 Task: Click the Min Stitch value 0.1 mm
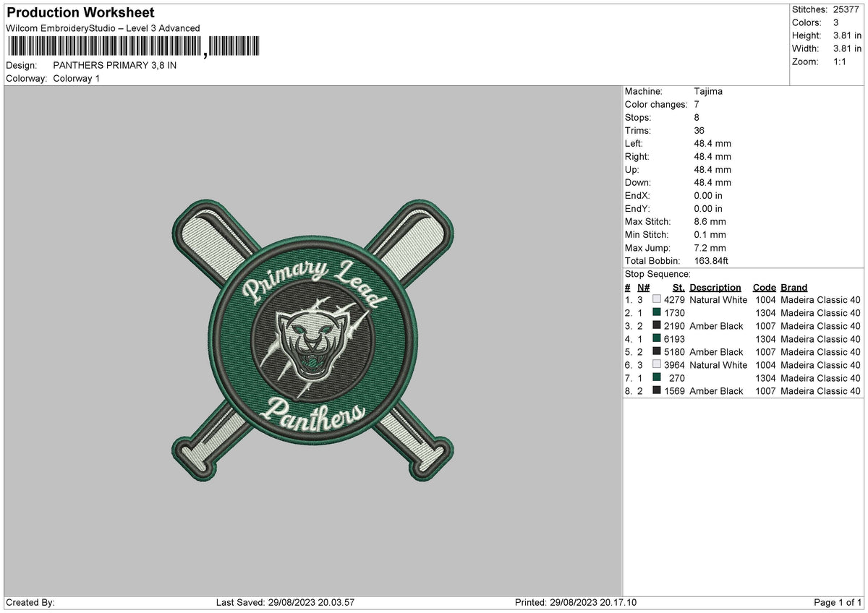click(x=710, y=234)
